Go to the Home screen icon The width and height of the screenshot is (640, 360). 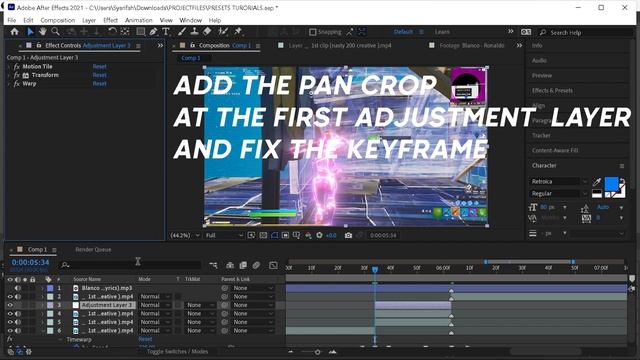point(14,31)
